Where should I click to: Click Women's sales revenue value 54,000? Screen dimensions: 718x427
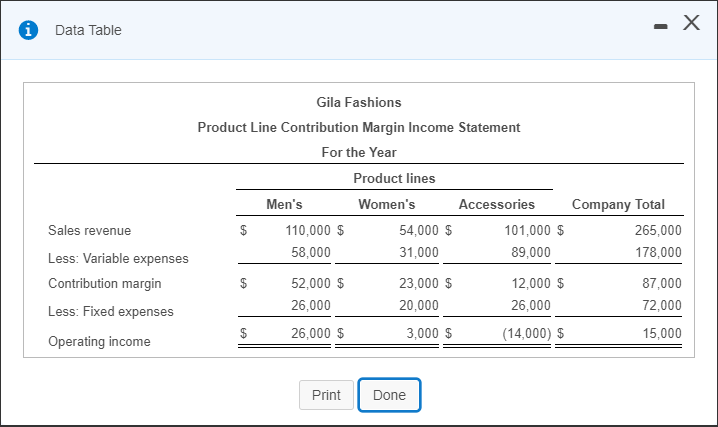[x=419, y=230]
